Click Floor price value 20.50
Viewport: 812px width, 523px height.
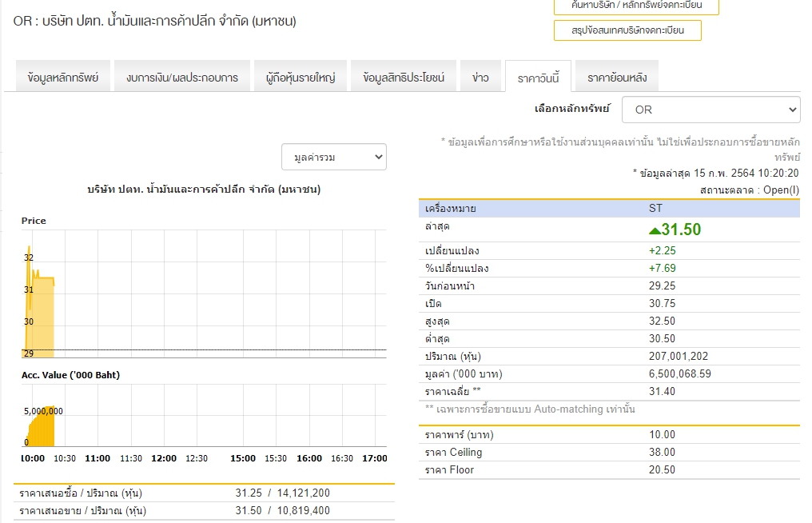pyautogui.click(x=662, y=469)
